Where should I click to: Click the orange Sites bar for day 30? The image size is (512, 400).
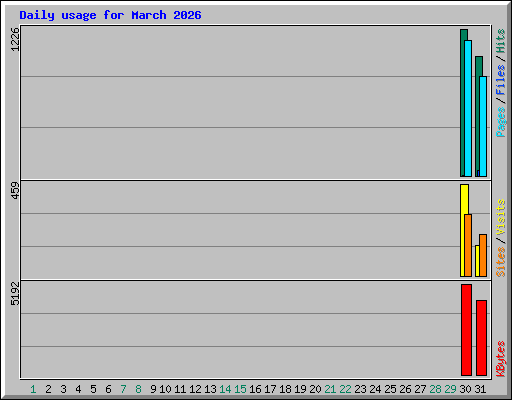[x=468, y=245]
